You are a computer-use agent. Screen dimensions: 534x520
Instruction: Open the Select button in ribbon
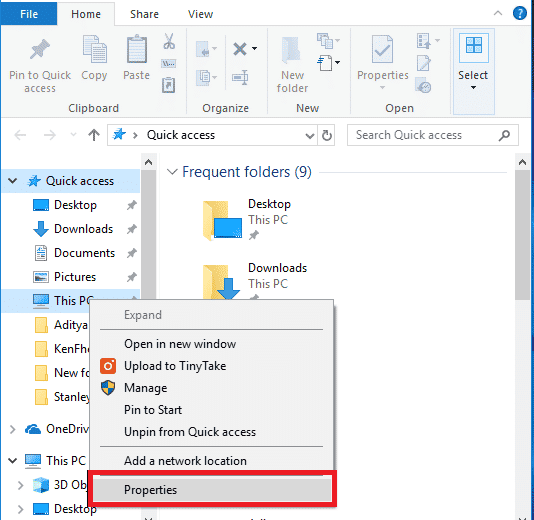coord(473,71)
